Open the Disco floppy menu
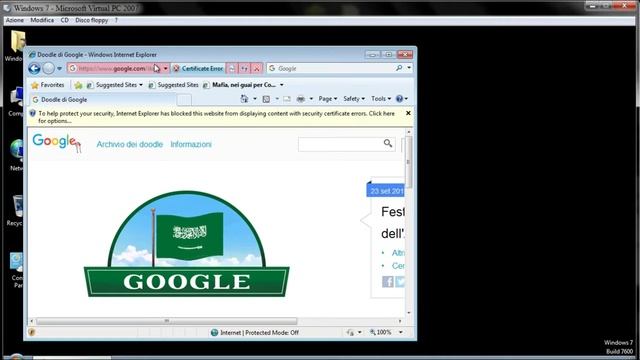The image size is (640, 360). click(91, 20)
